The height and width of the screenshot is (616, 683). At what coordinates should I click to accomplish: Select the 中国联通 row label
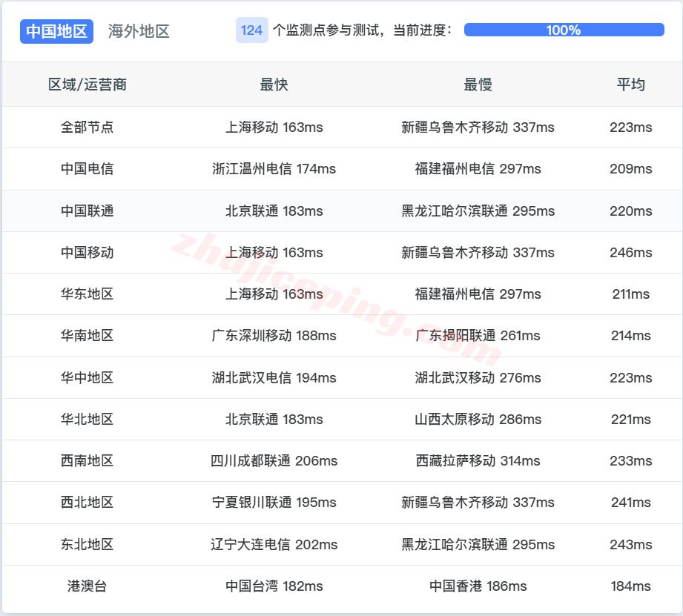pyautogui.click(x=87, y=211)
